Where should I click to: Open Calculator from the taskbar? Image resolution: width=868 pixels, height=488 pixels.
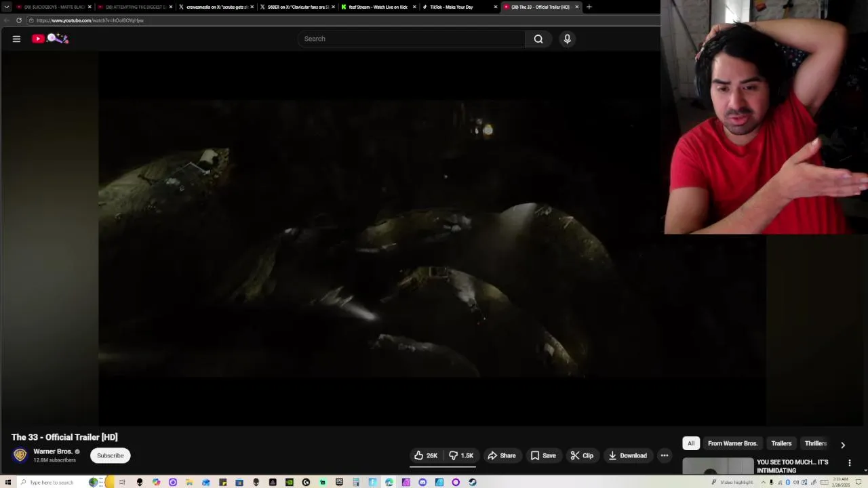(355, 482)
